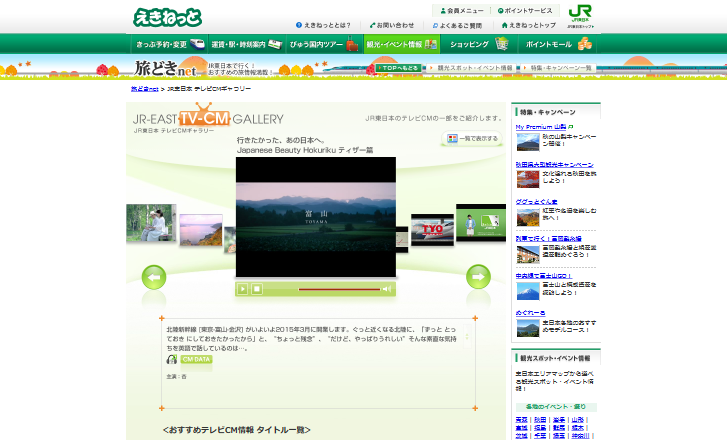Image resolution: width=727 pixels, height=440 pixels.
Task: Open よくあるご質問 FAQ link
Action: click(x=457, y=26)
